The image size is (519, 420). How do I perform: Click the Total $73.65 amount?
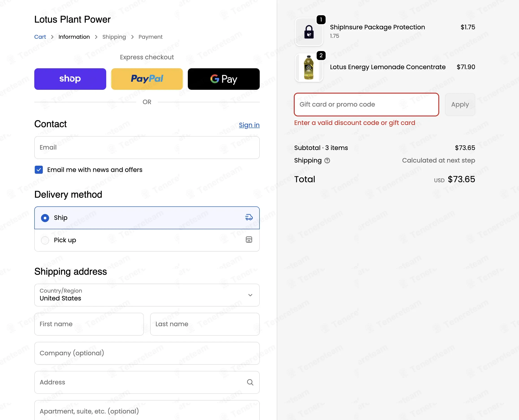(x=461, y=179)
